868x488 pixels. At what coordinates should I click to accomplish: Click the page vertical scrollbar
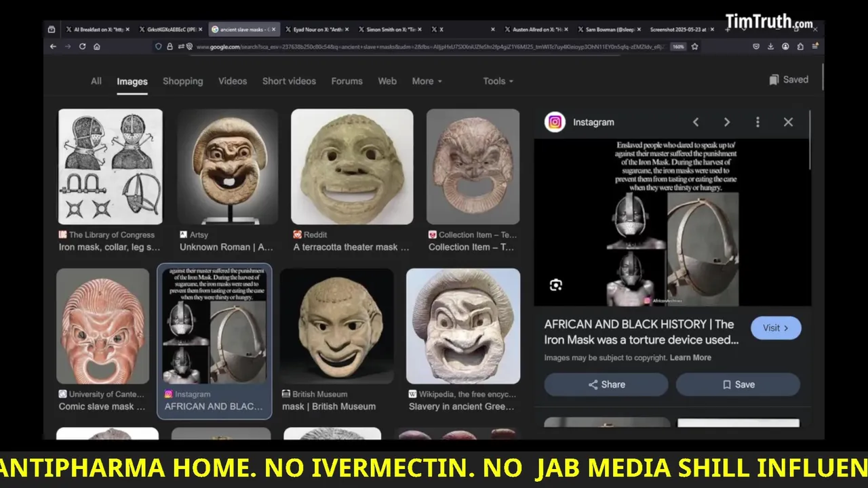pyautogui.click(x=822, y=77)
